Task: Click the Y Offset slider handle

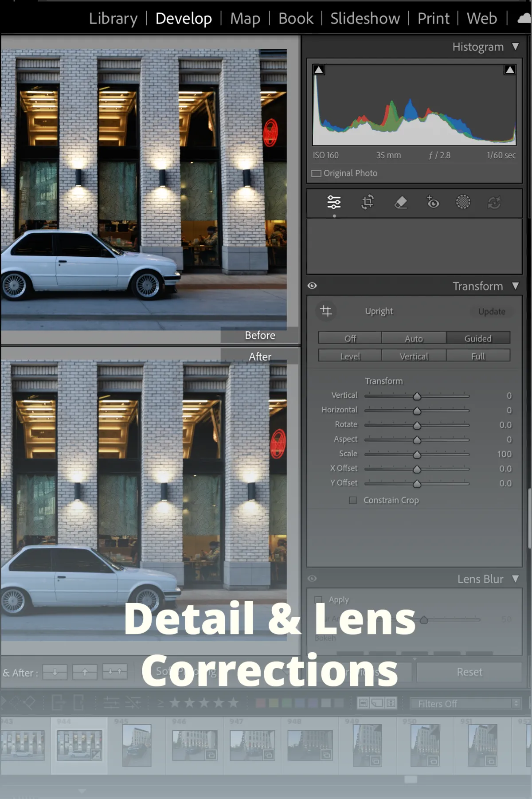Action: click(417, 484)
